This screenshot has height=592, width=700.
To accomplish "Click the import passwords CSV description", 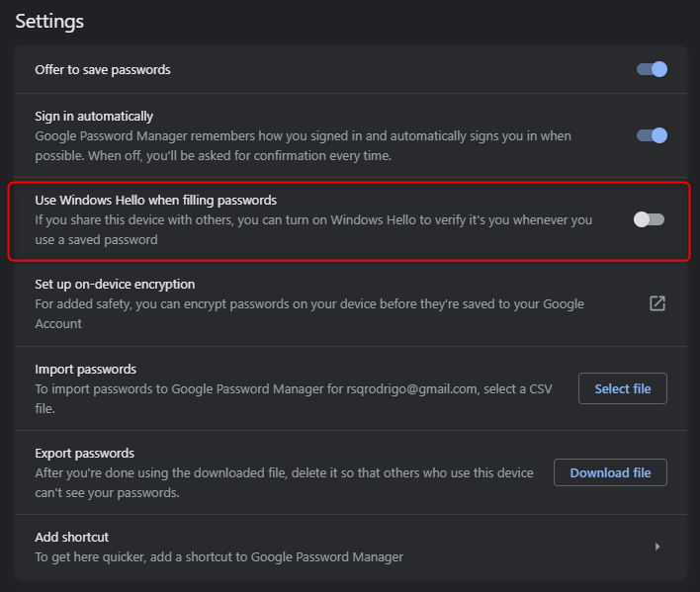I will click(294, 398).
